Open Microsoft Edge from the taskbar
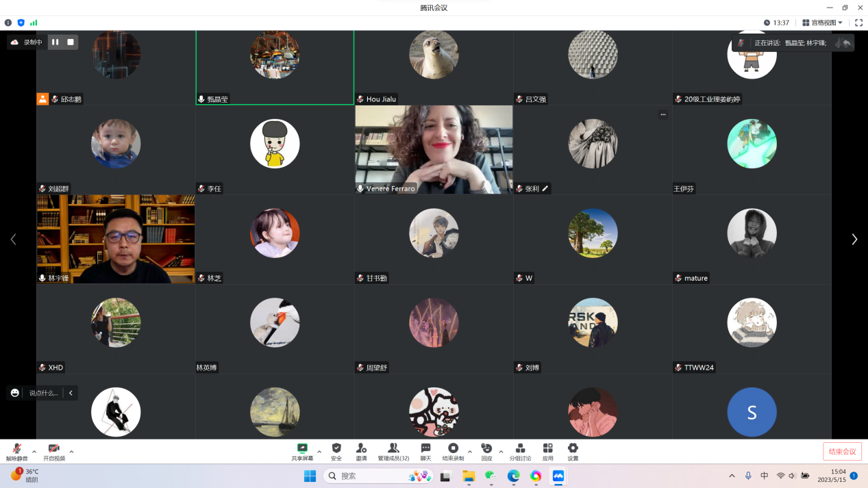This screenshot has width=868, height=488. point(513,476)
